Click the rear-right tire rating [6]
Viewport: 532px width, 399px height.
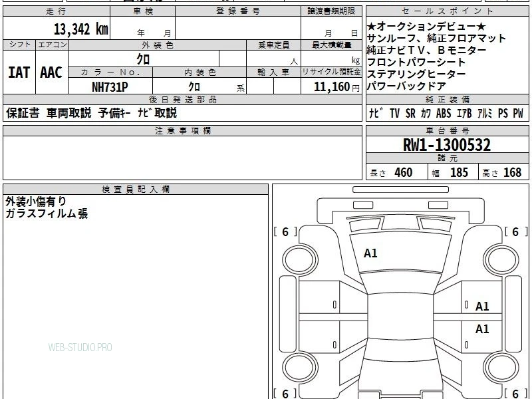515,394
